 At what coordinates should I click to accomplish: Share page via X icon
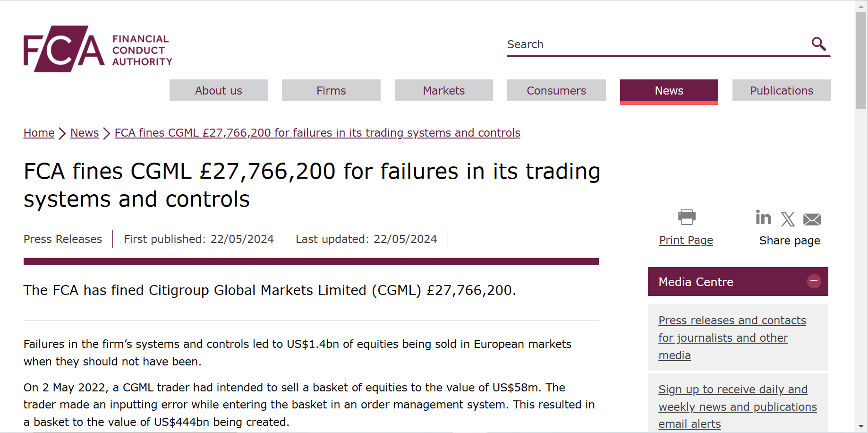(788, 219)
